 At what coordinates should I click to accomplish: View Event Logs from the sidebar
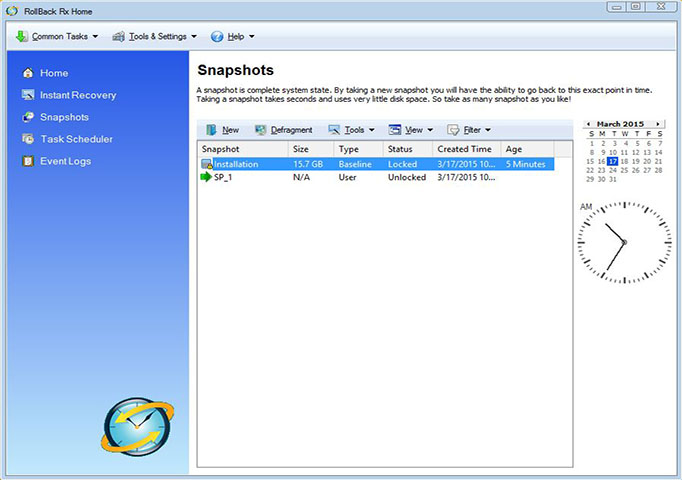click(66, 161)
